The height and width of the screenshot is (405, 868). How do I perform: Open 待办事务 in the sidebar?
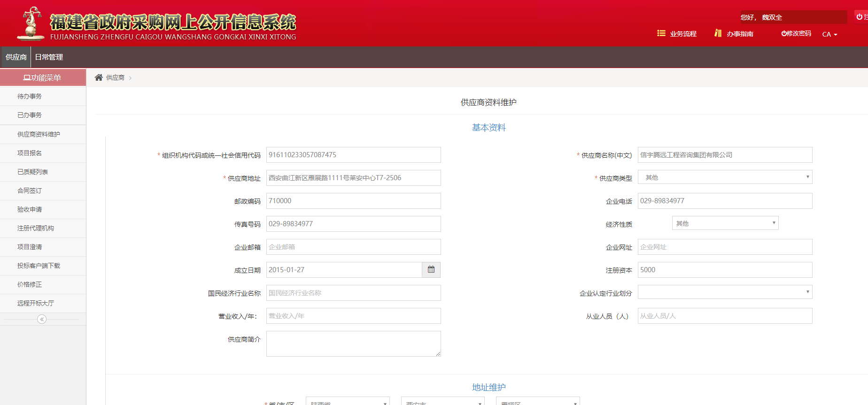point(43,96)
